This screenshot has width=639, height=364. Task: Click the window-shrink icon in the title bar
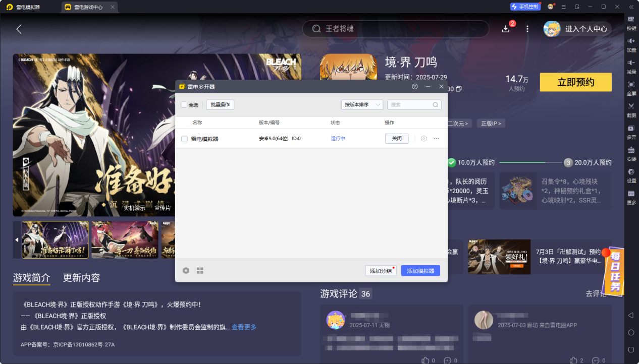[x=577, y=7]
